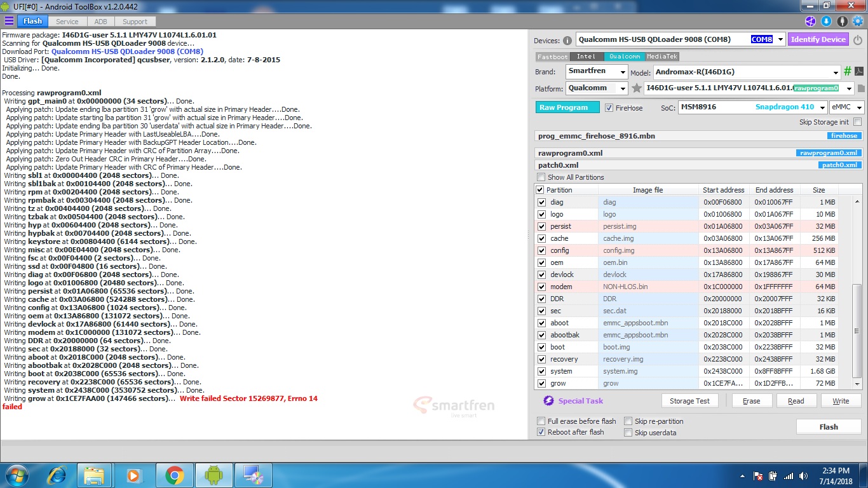Click the Write button
The width and height of the screenshot is (868, 488).
[841, 401]
